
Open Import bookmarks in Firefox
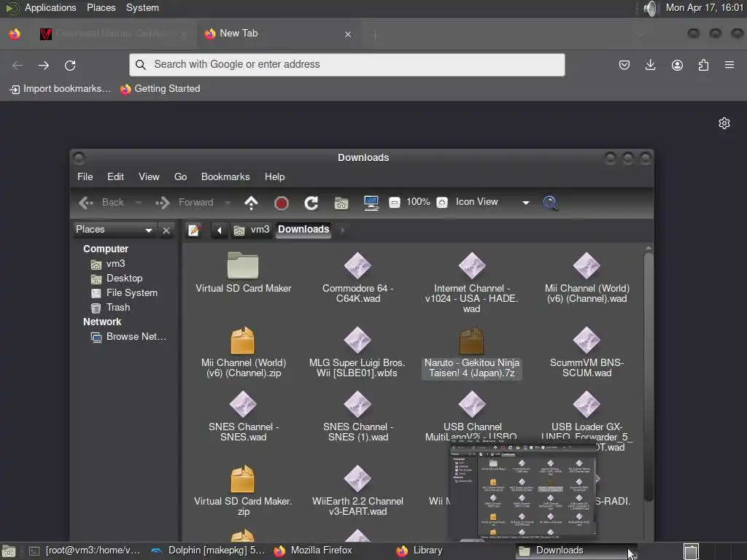pyautogui.click(x=60, y=89)
